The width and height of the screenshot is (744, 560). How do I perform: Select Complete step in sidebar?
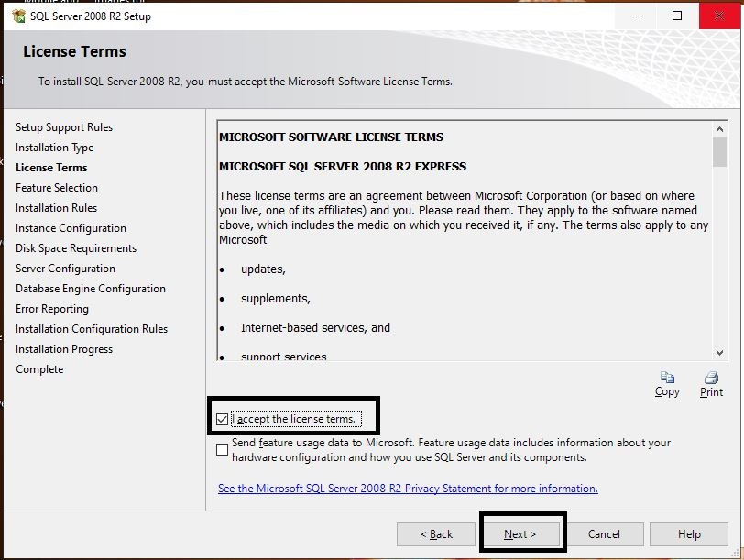tap(39, 369)
